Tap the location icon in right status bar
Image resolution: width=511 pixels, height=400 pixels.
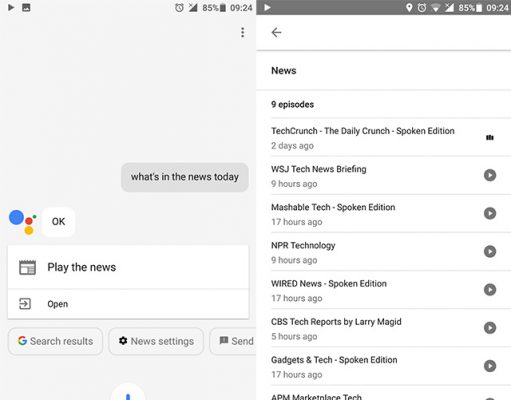[409, 7]
